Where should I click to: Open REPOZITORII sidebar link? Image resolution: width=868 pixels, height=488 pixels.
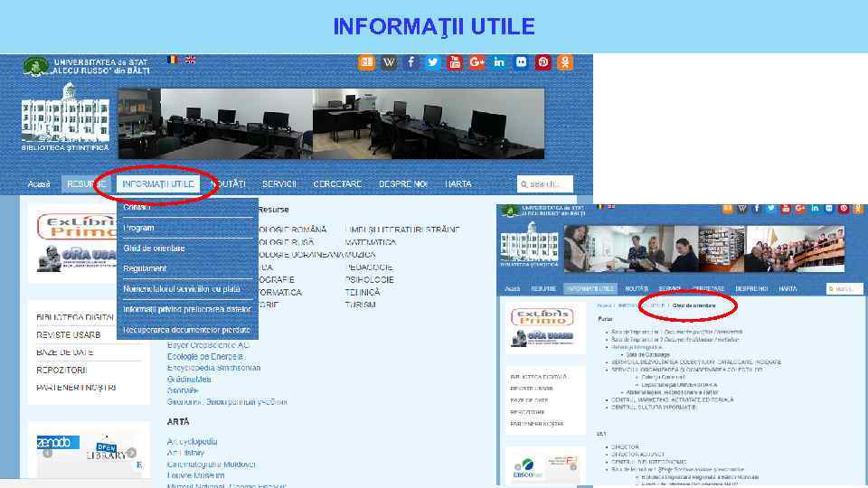pyautogui.click(x=61, y=370)
